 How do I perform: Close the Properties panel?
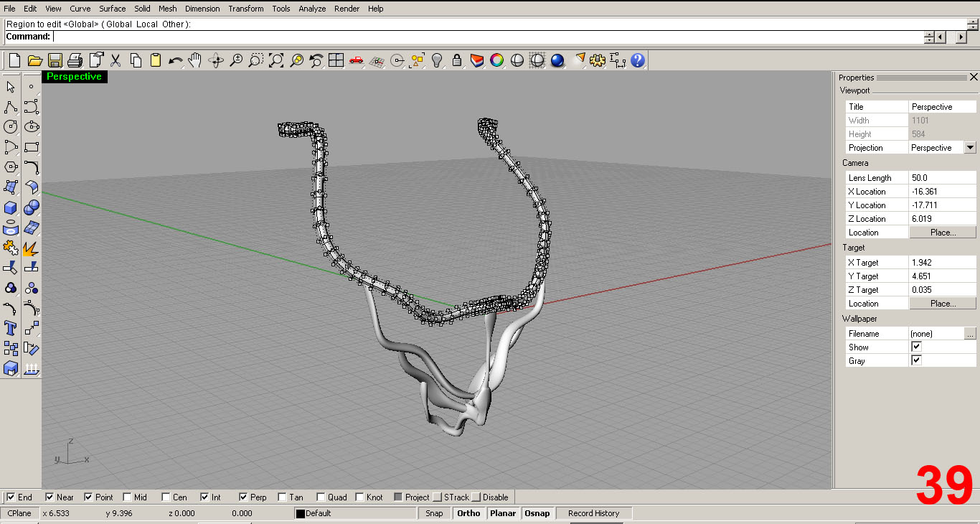point(974,77)
